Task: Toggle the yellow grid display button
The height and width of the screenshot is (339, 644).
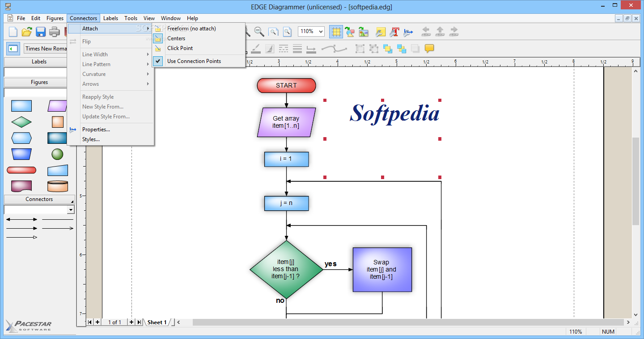Action: click(x=336, y=32)
